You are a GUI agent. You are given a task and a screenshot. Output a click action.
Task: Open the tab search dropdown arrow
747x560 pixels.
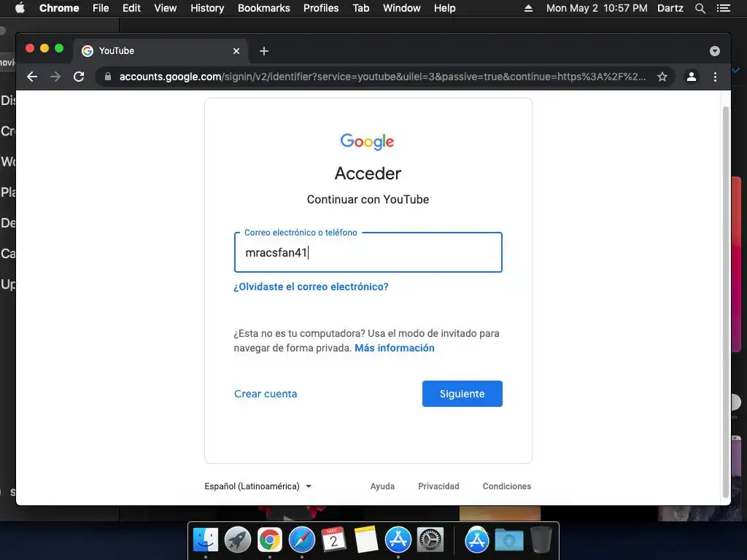[715, 51]
